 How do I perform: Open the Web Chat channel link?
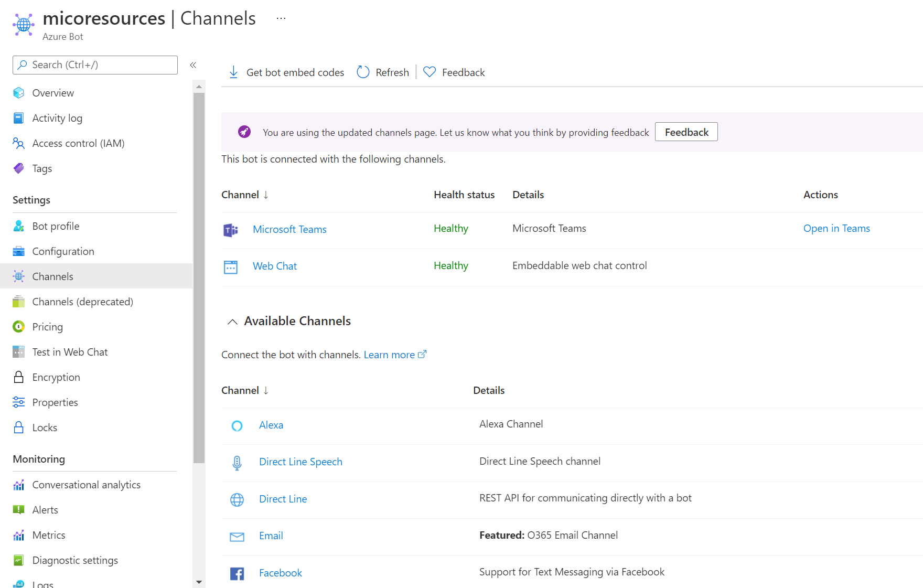point(275,266)
